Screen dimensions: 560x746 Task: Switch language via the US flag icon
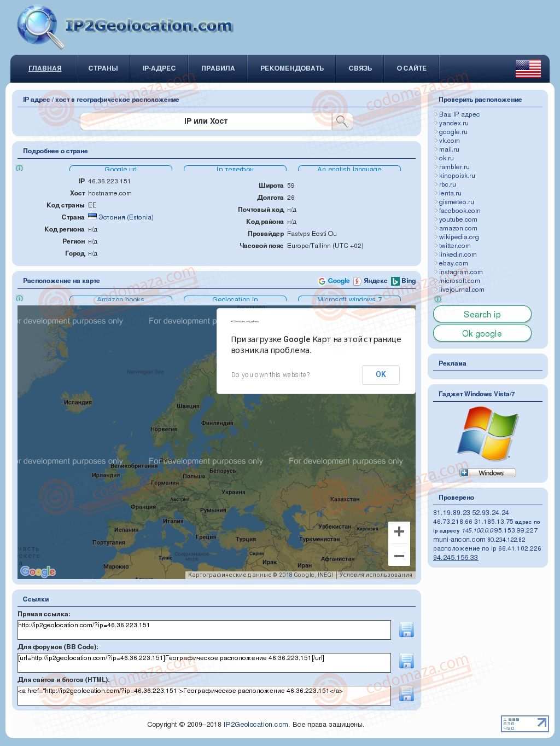coord(528,68)
